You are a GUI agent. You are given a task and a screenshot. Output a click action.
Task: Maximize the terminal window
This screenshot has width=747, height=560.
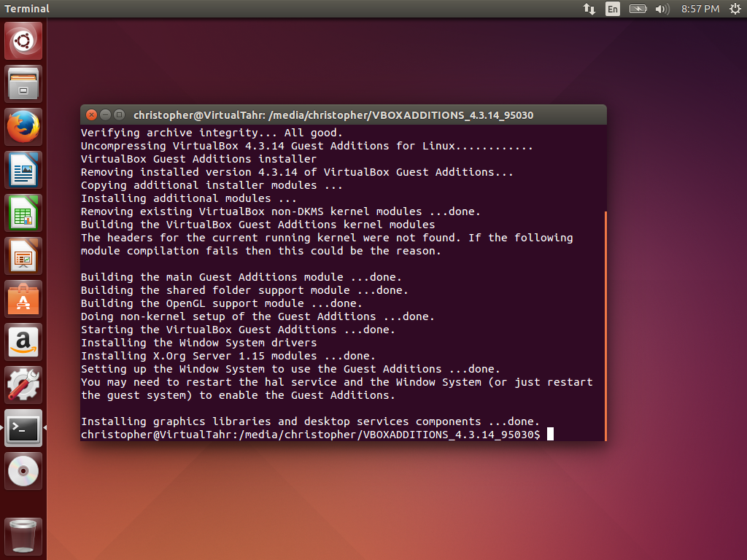119,114
